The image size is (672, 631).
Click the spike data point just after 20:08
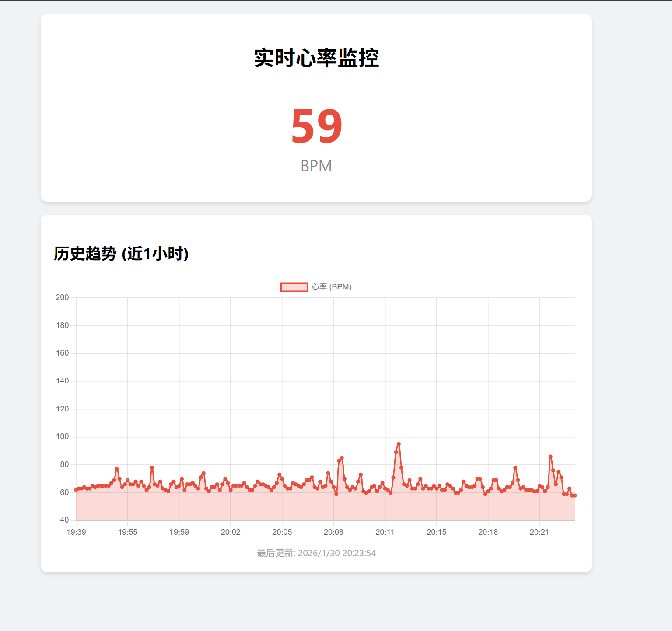[342, 458]
